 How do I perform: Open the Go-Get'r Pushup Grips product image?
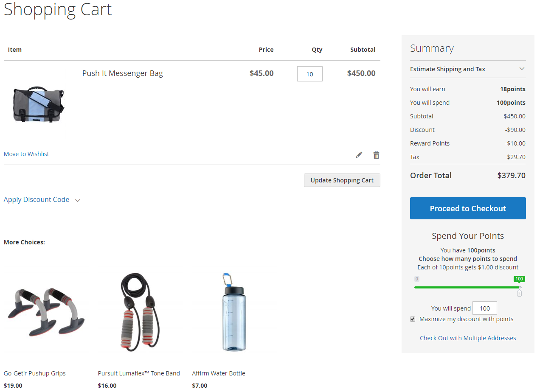(x=46, y=312)
